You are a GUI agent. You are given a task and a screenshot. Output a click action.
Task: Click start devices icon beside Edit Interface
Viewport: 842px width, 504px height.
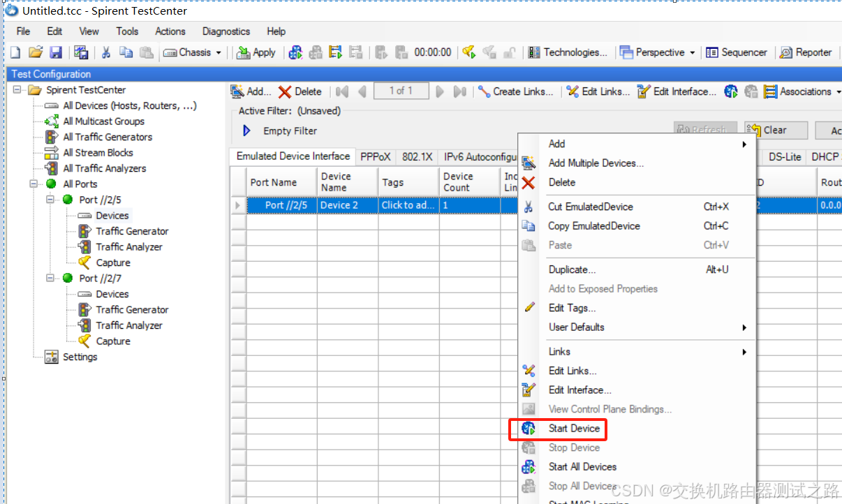(731, 91)
